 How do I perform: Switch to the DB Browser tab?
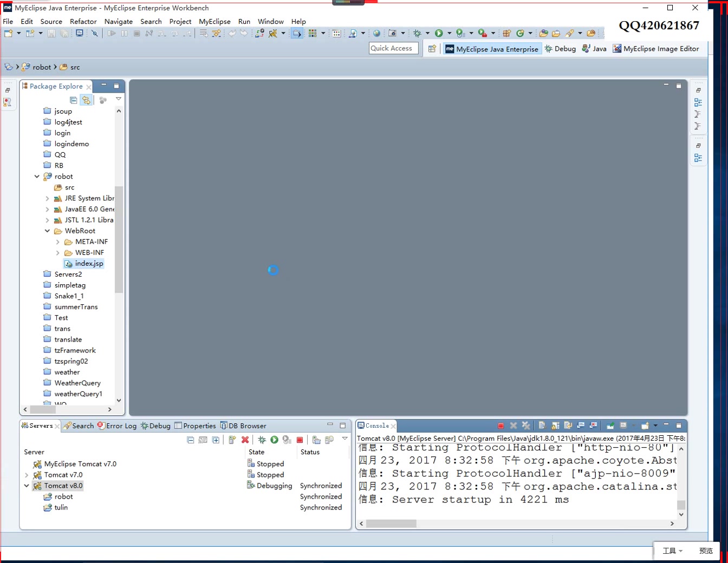[x=243, y=426]
